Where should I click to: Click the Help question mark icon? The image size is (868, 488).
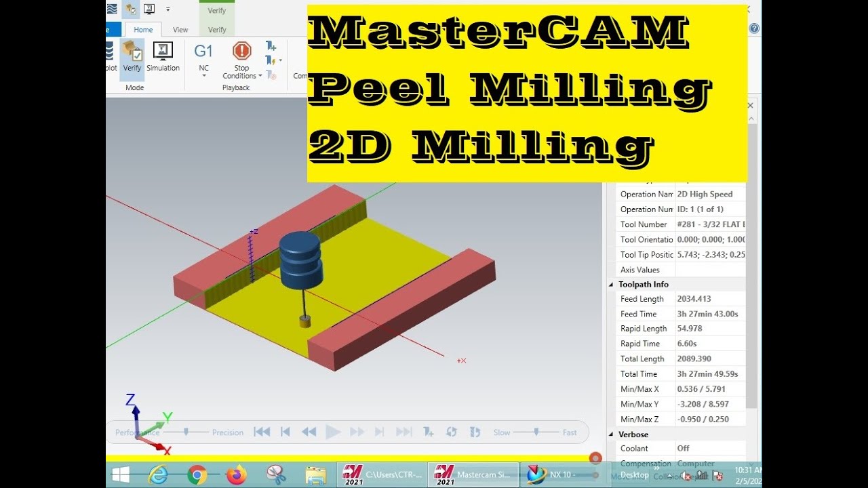pos(754,28)
